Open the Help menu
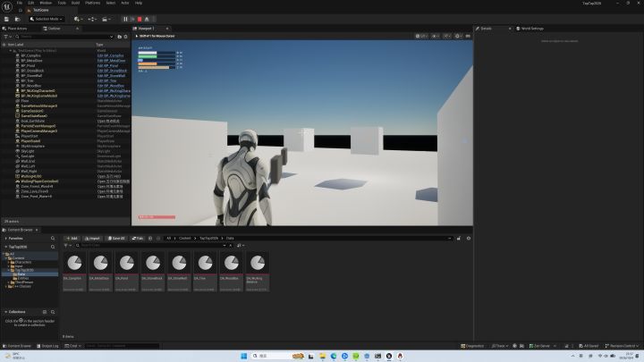Viewport: 644px width, 362px height. tap(139, 3)
